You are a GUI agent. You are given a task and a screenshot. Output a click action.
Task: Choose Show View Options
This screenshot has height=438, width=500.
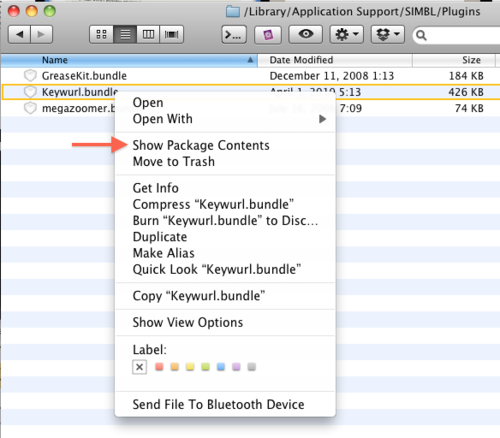point(225,322)
